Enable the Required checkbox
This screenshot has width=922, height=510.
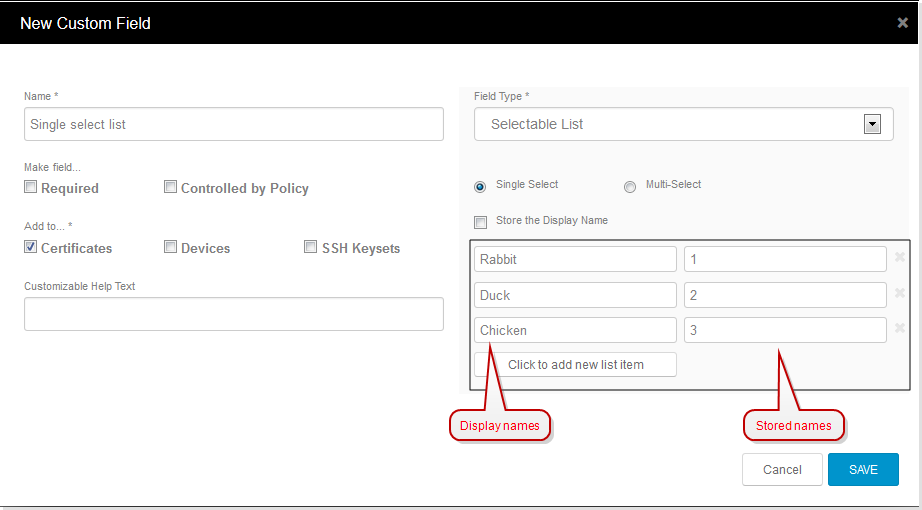click(31, 187)
